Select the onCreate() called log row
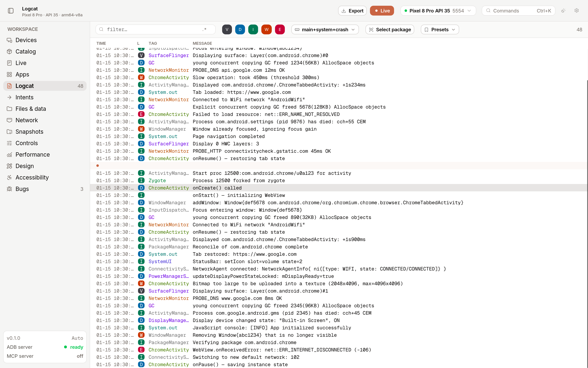The image size is (588, 368). 339,188
